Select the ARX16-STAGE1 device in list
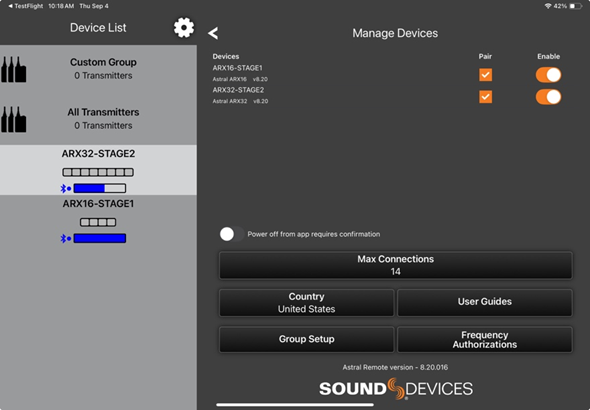This screenshot has width=590, height=410. click(x=98, y=220)
